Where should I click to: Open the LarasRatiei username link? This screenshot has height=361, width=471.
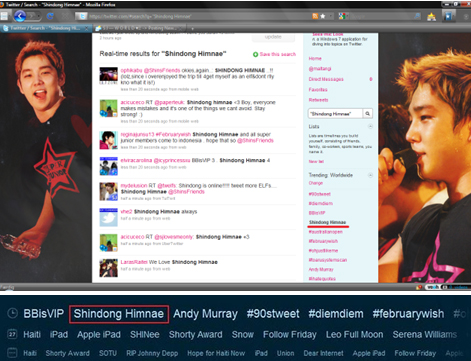click(134, 262)
